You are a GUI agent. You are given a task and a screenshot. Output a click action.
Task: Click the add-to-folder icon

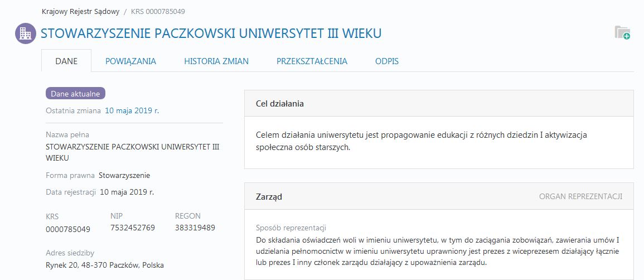[622, 32]
